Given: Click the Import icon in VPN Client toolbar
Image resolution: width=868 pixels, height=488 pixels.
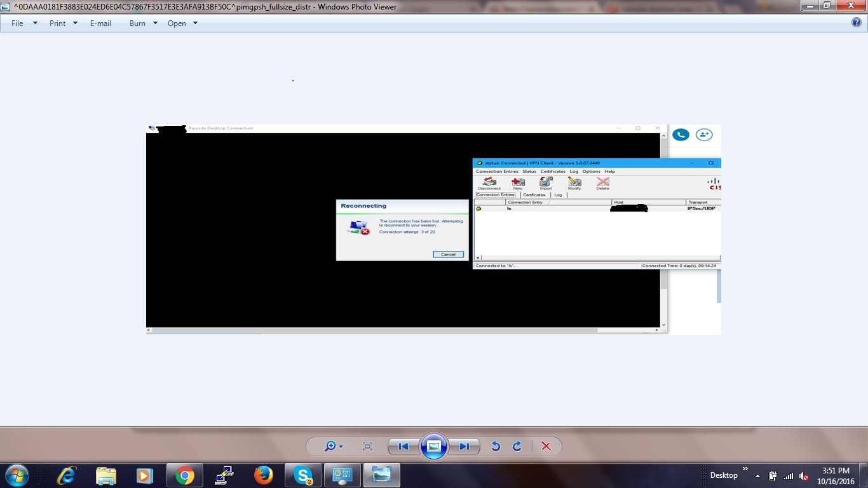Looking at the screenshot, I should point(546,182).
